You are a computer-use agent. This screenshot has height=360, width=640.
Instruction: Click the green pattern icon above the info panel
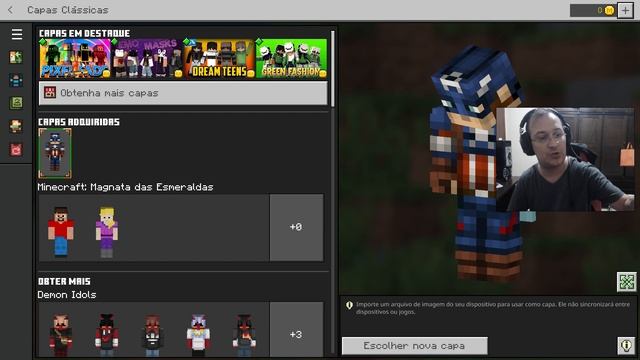pyautogui.click(x=627, y=281)
